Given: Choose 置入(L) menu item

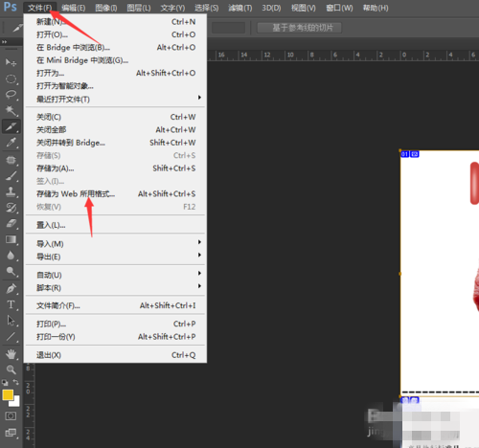Looking at the screenshot, I should click(115, 225).
